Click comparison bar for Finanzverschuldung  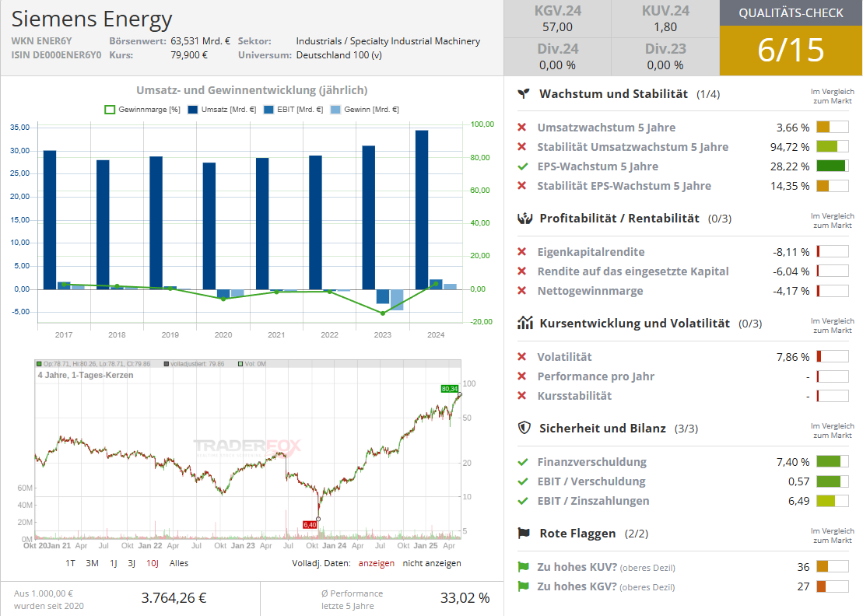click(x=833, y=462)
